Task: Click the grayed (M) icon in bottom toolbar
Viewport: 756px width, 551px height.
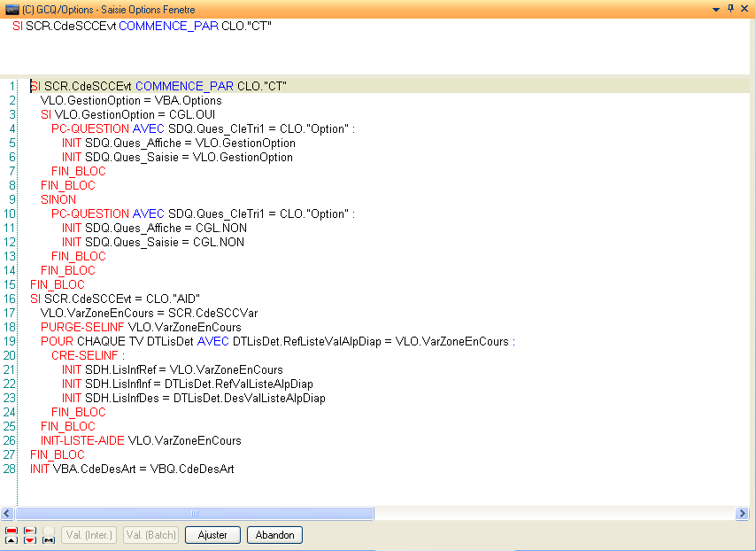Action: [48, 539]
